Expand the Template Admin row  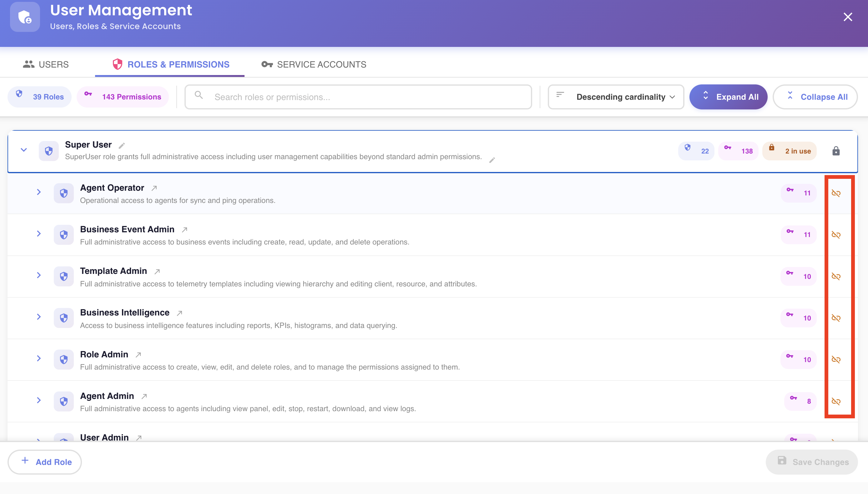39,275
